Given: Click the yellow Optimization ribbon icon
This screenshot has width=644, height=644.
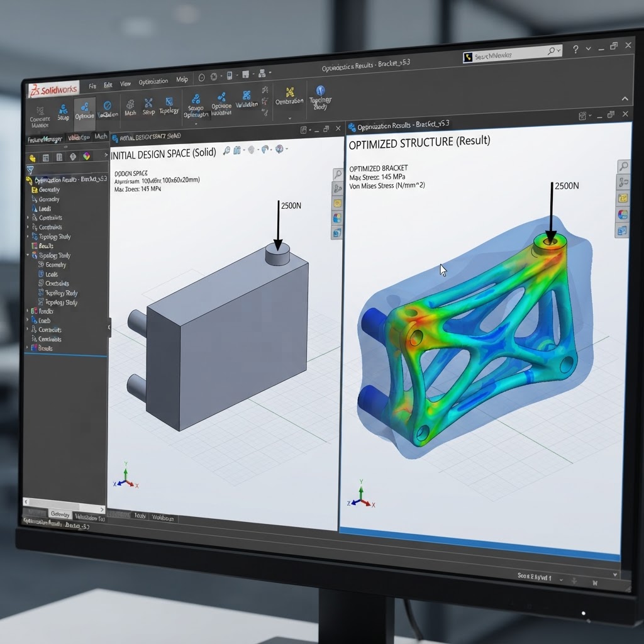Looking at the screenshot, I should pos(290,92).
